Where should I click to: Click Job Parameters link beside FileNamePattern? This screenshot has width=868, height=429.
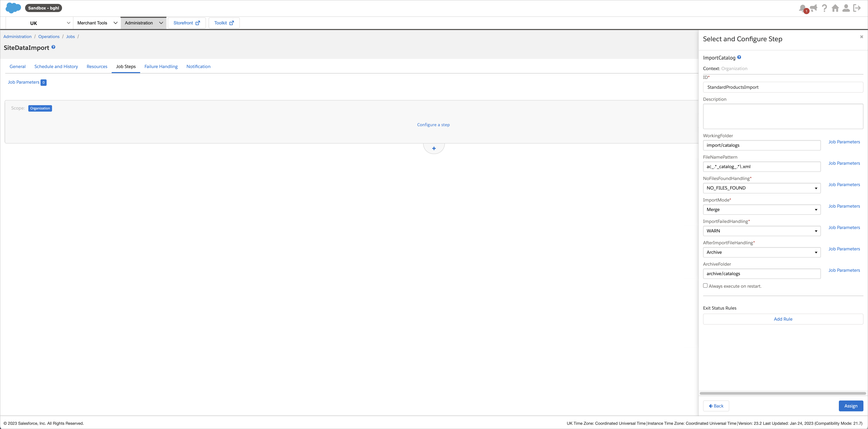(844, 163)
